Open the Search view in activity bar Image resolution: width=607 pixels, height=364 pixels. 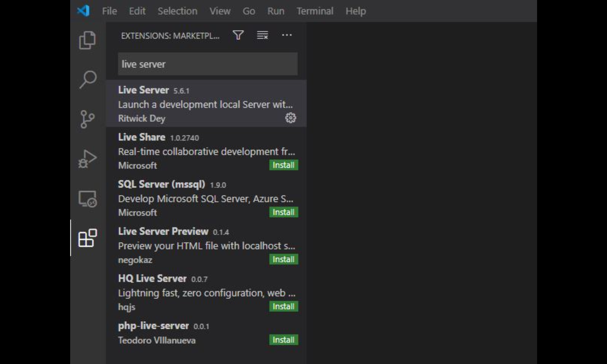(x=88, y=79)
